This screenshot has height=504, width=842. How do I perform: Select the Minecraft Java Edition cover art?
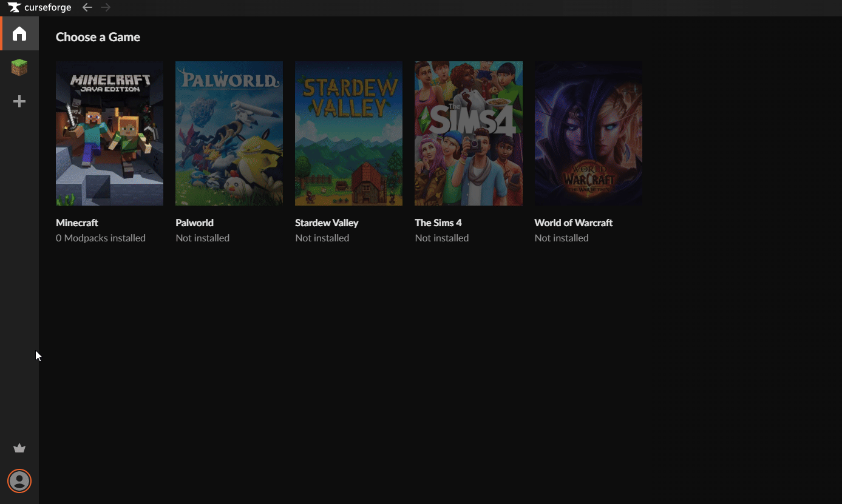[x=109, y=133]
